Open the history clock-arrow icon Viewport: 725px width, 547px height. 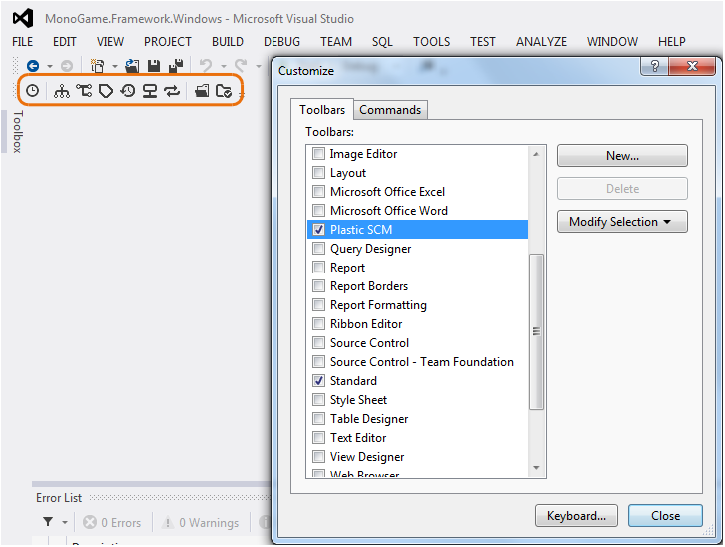[x=128, y=91]
